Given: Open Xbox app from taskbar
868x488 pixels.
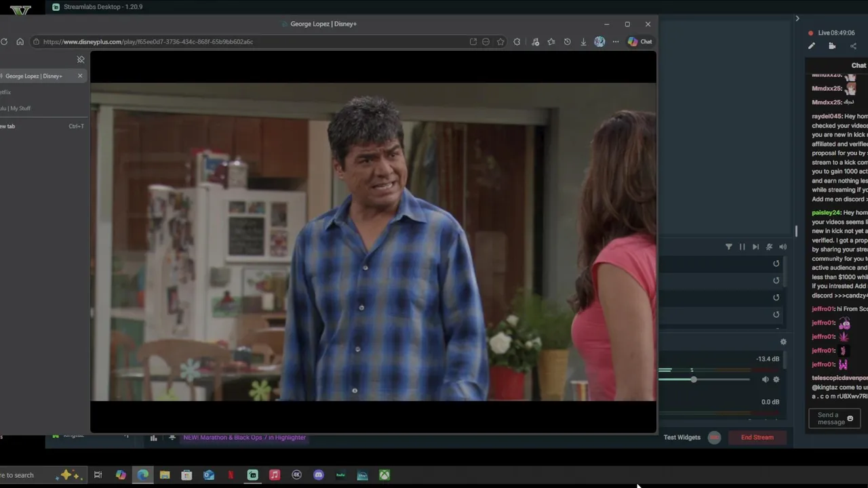Looking at the screenshot, I should 384,475.
